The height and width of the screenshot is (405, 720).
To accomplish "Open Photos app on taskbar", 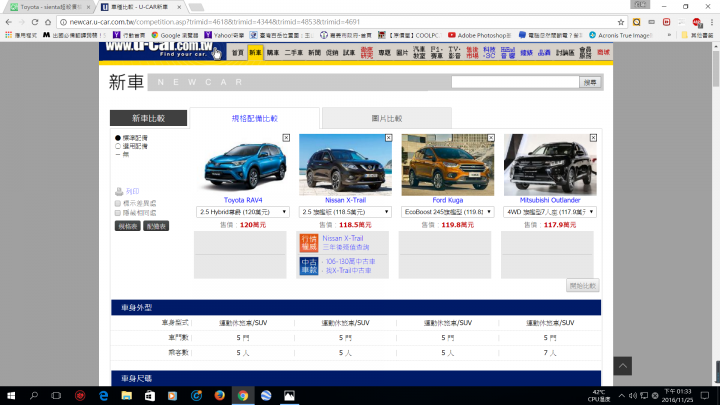I will click(x=289, y=395).
